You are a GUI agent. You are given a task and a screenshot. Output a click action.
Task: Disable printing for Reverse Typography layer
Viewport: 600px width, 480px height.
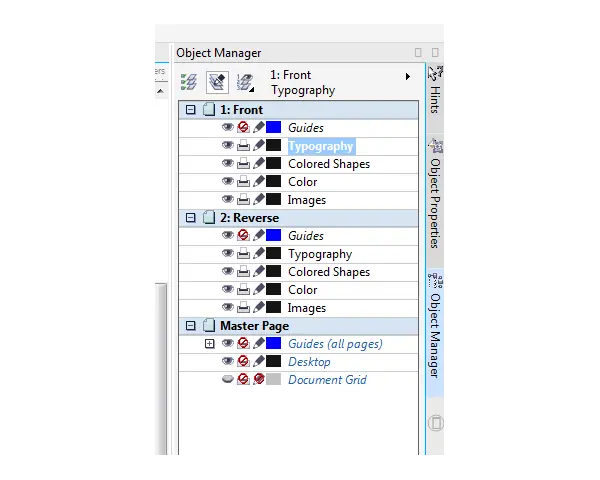click(243, 253)
